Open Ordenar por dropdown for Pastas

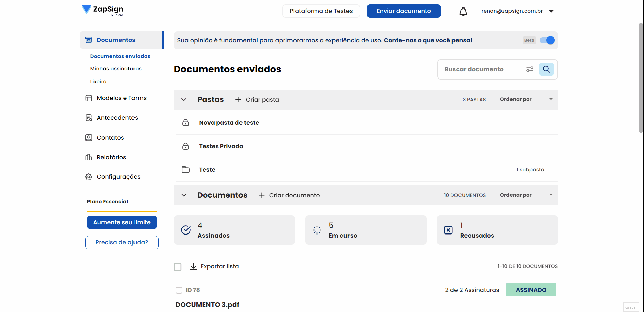[526, 99]
